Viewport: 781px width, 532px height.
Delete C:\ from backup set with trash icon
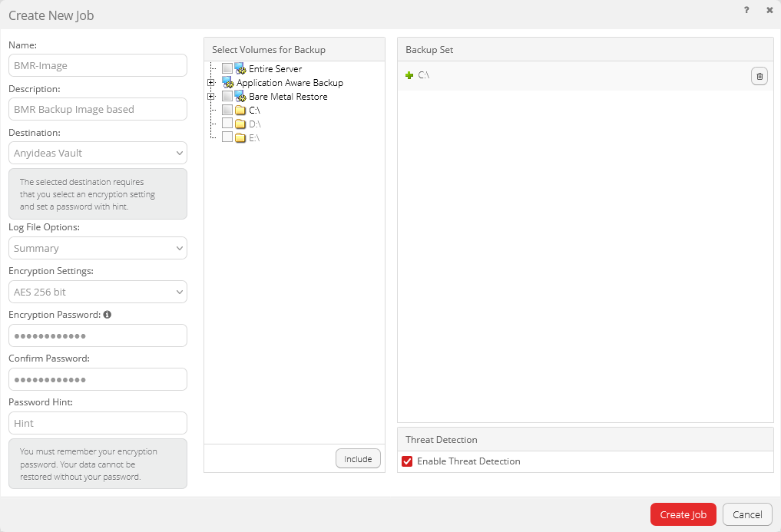tap(759, 76)
